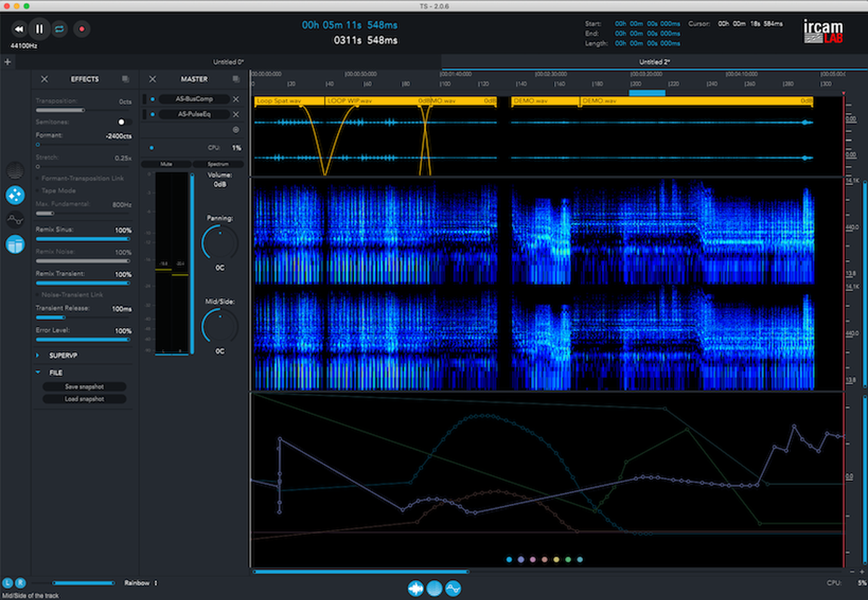868x600 pixels.
Task: Toggle bypass dot next to AS-BusComp
Action: click(x=153, y=99)
